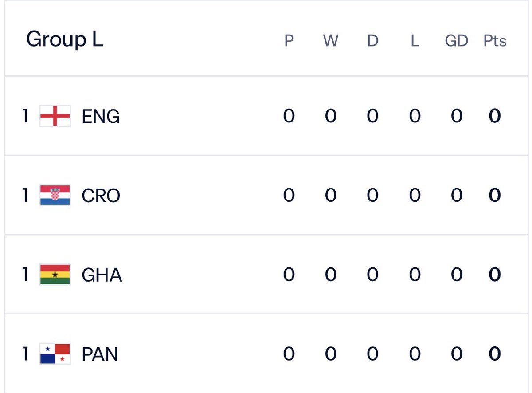
Task: Select the PAN team name
Action: coord(100,354)
